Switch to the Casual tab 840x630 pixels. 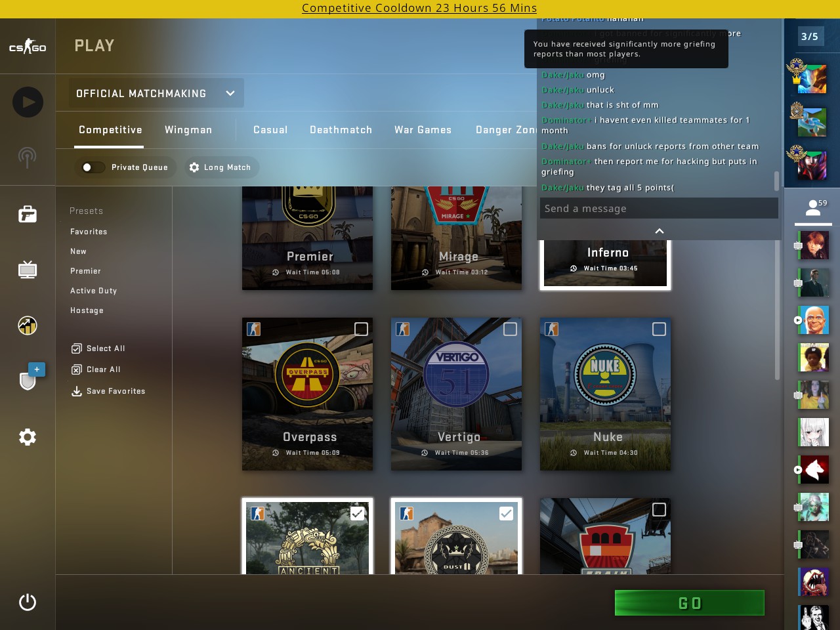click(270, 130)
